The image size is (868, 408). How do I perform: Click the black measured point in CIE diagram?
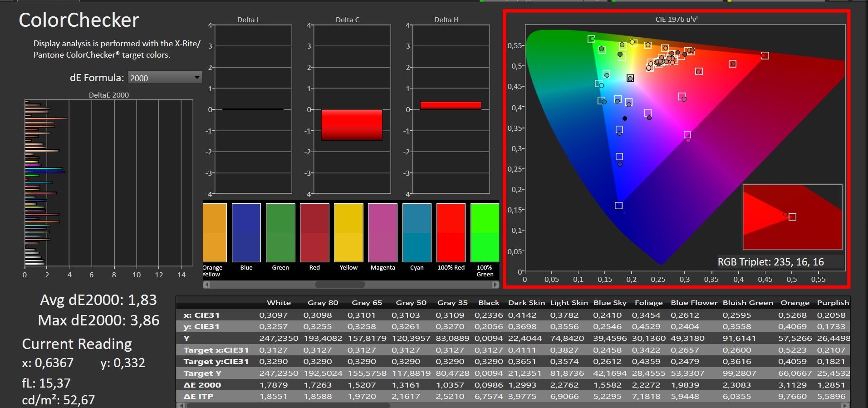[x=625, y=118]
